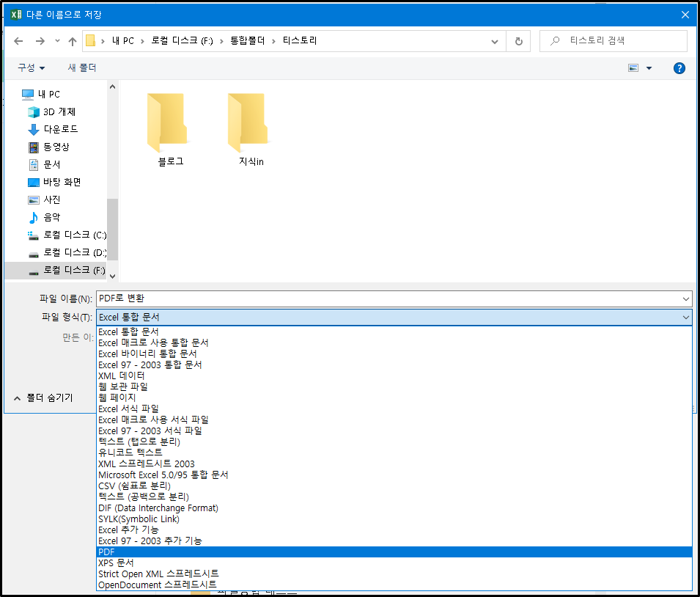Click the navigation pane scroll down arrow
Screen dimensions: 700x597
point(112,276)
